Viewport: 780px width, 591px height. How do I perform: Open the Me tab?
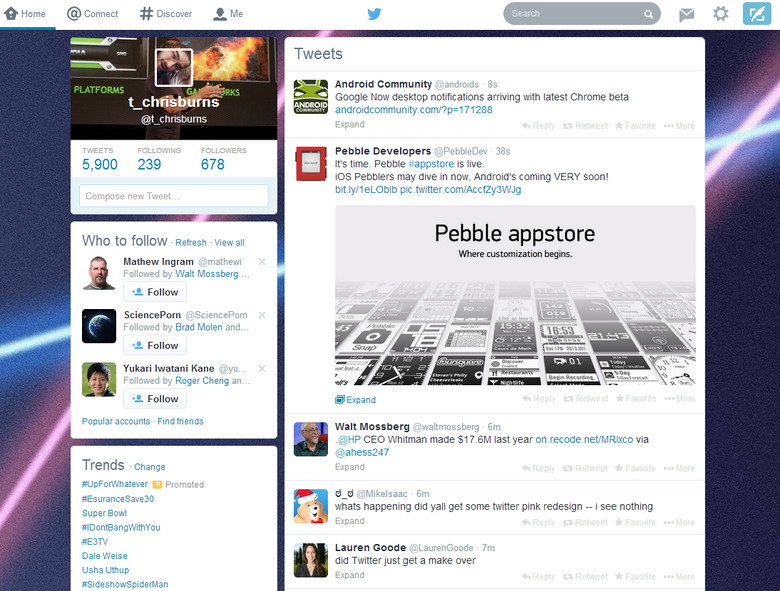[x=228, y=14]
